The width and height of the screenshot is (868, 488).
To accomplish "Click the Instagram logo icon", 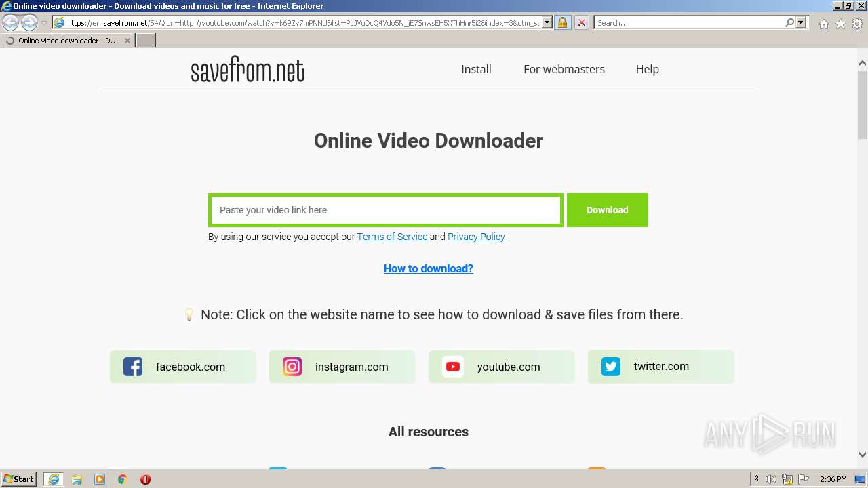I will [292, 367].
